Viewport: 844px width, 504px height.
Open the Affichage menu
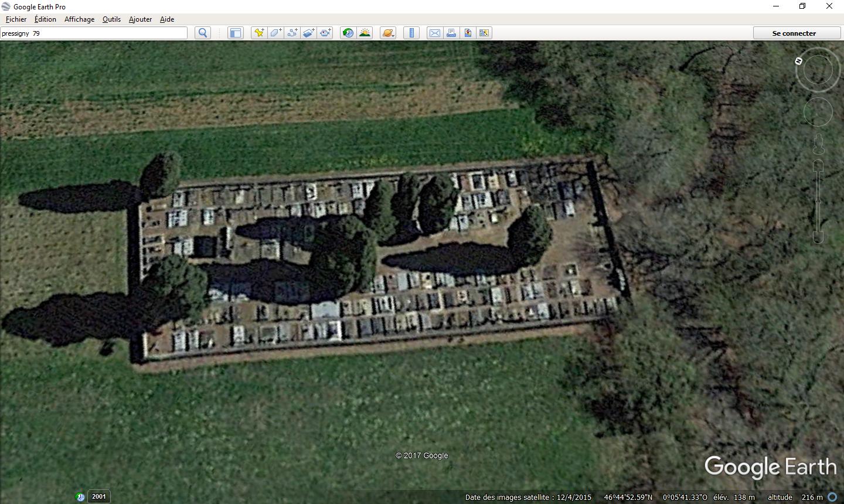click(79, 19)
